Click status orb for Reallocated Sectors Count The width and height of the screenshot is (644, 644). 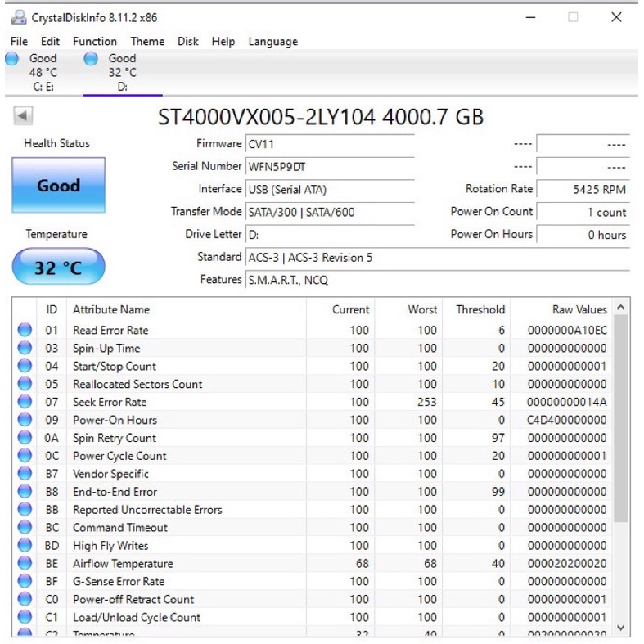(25, 384)
